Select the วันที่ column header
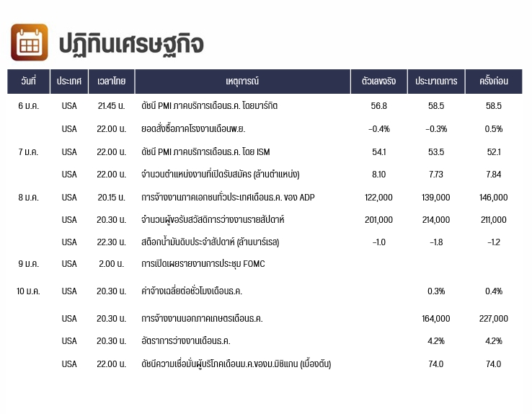The height and width of the screenshot is (414, 532). point(29,81)
